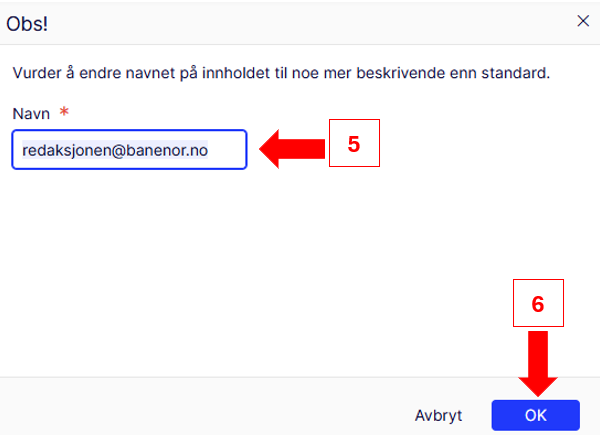
Task: Click Avbryt to cancel
Action: [441, 415]
